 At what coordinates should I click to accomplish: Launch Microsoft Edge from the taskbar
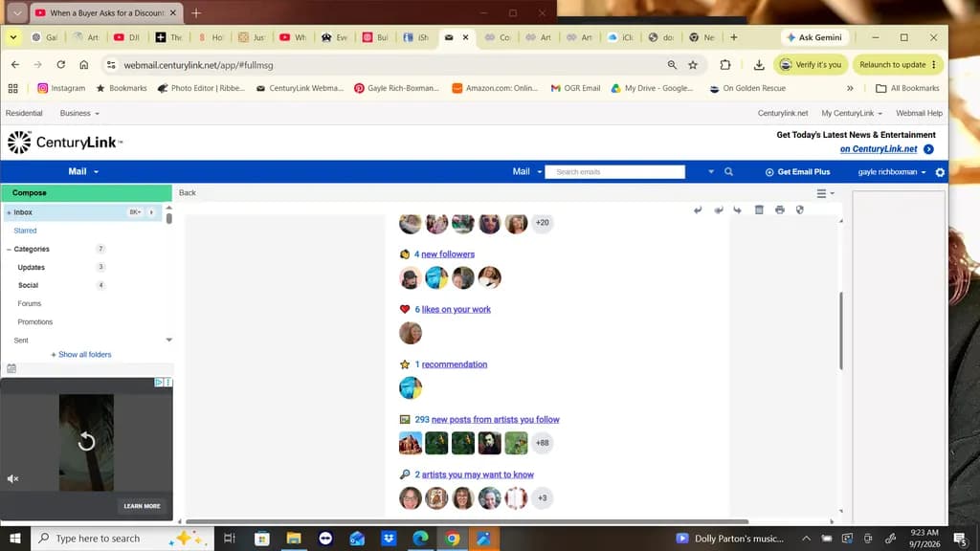pyautogui.click(x=420, y=538)
